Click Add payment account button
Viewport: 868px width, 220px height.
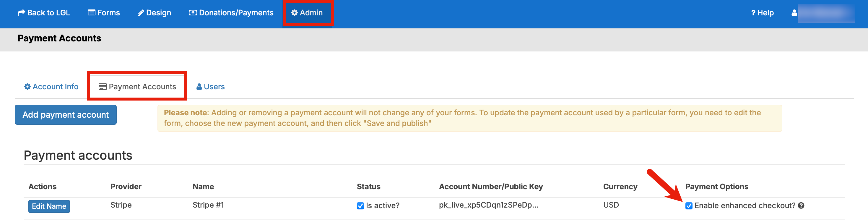(x=66, y=115)
